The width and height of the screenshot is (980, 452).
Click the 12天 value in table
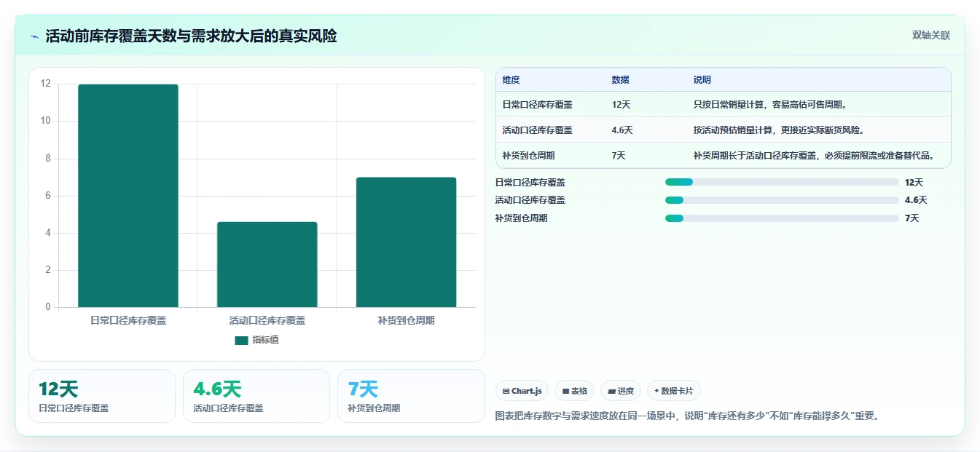click(x=621, y=105)
